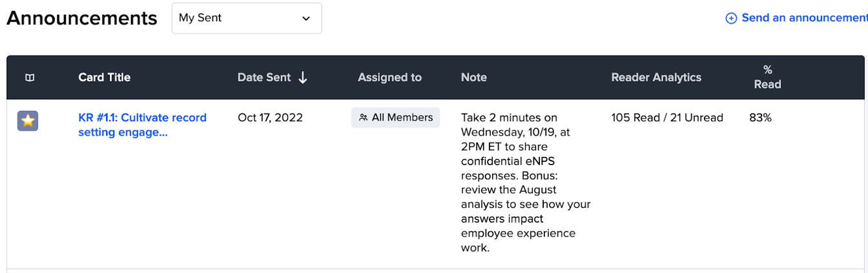The height and width of the screenshot is (273, 868).
Task: Click the star icon on the announcement row
Action: click(28, 121)
